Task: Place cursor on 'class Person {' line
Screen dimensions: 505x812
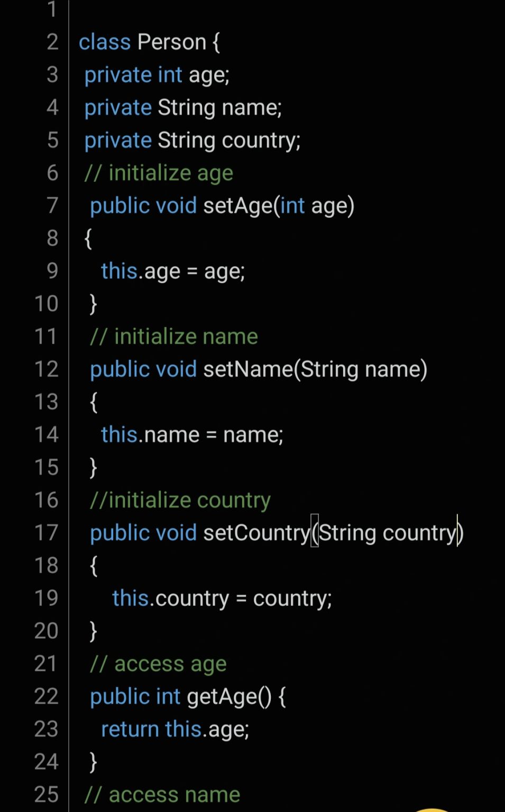Action: tap(150, 42)
